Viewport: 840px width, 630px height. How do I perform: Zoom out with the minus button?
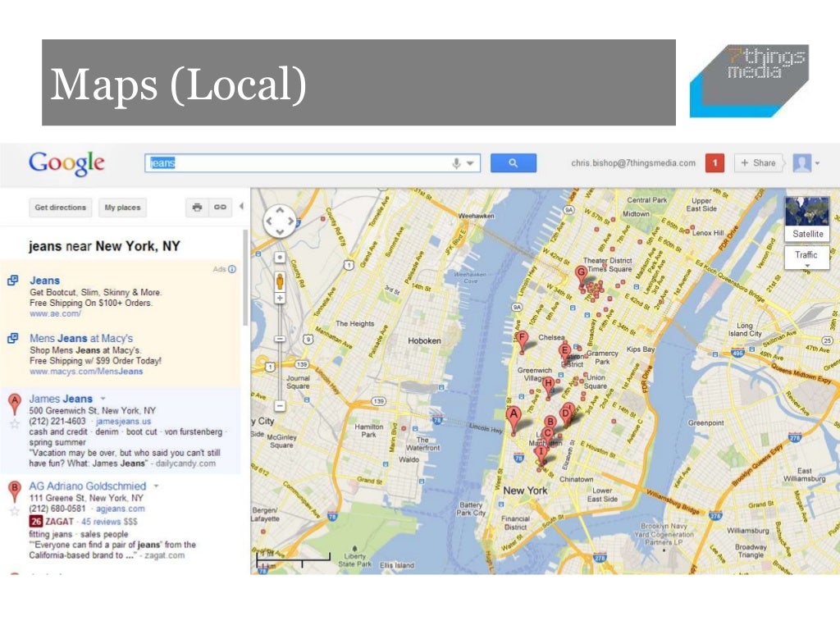[x=280, y=405]
